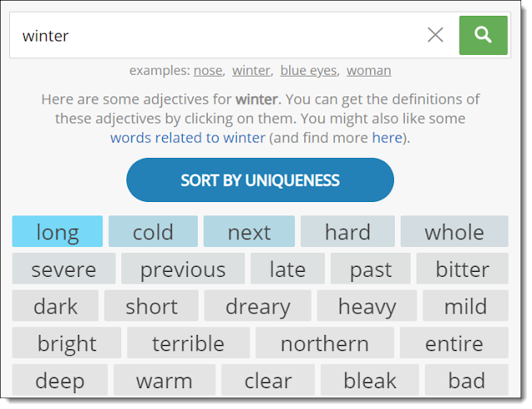Open the definition of 'bitter'
The image size is (532, 409).
pyautogui.click(x=462, y=269)
